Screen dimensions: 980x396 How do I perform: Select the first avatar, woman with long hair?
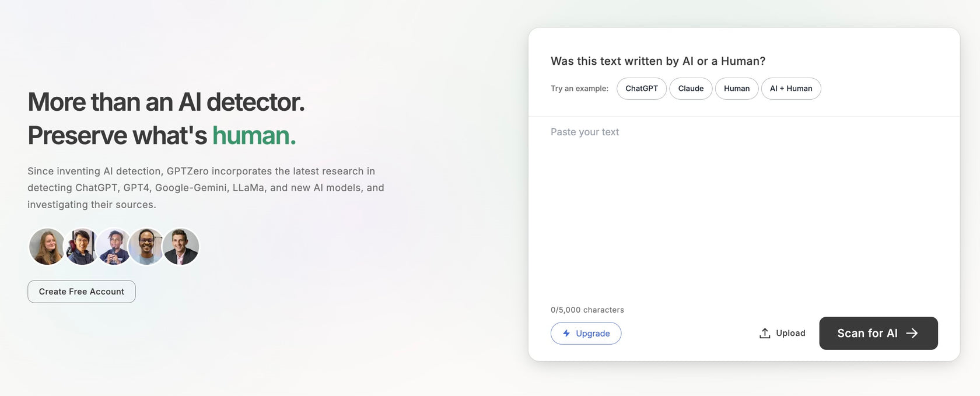coord(47,247)
